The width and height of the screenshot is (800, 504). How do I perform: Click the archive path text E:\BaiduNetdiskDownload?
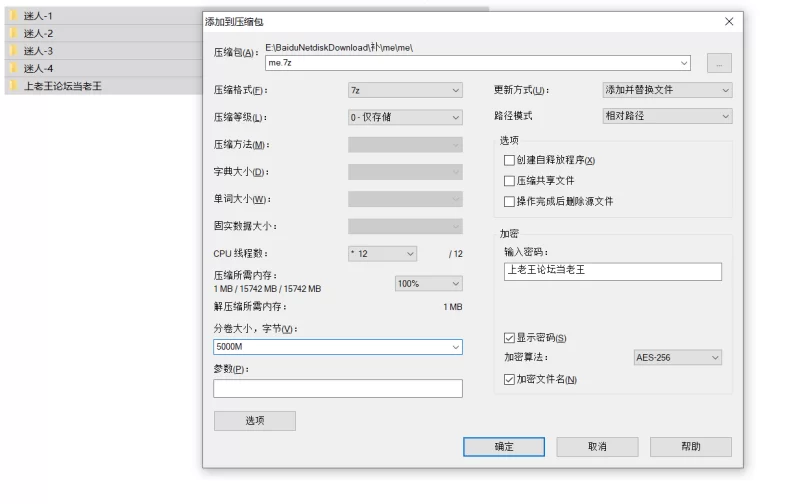(339, 47)
